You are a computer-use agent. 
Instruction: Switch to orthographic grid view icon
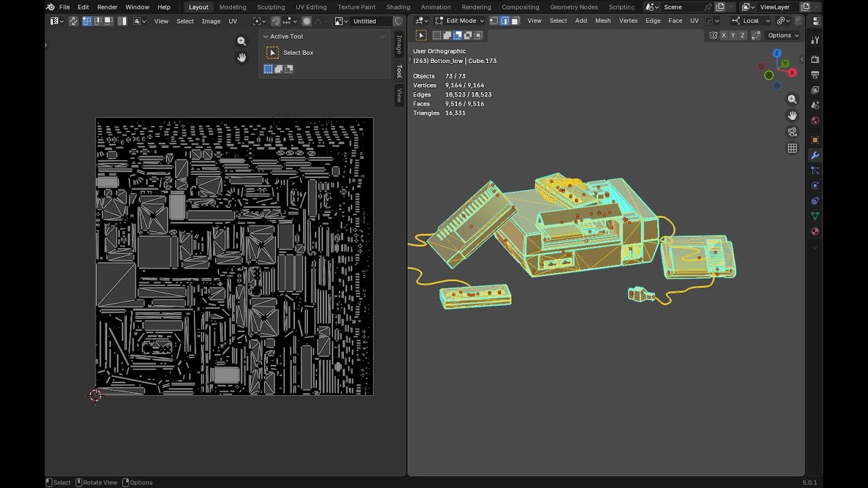792,148
